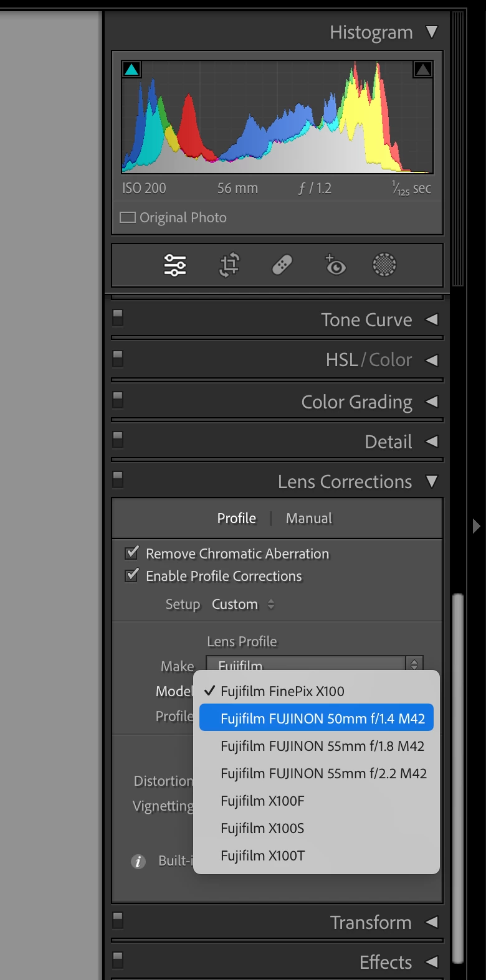
Task: Choose Fujifilm X100F lens model
Action: pos(317,801)
